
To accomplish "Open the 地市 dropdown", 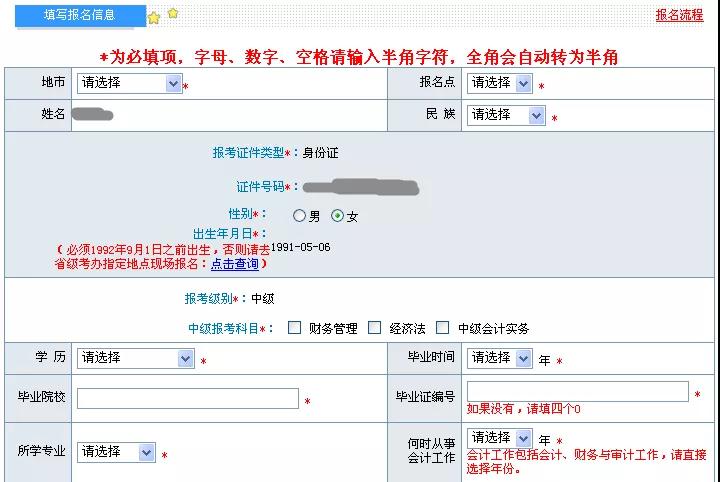I will pyautogui.click(x=129, y=84).
